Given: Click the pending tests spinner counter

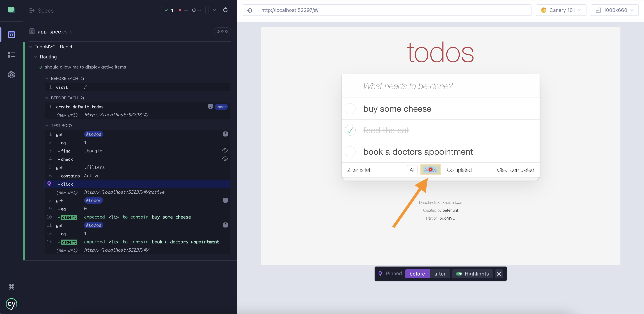Looking at the screenshot, I should point(196,10).
